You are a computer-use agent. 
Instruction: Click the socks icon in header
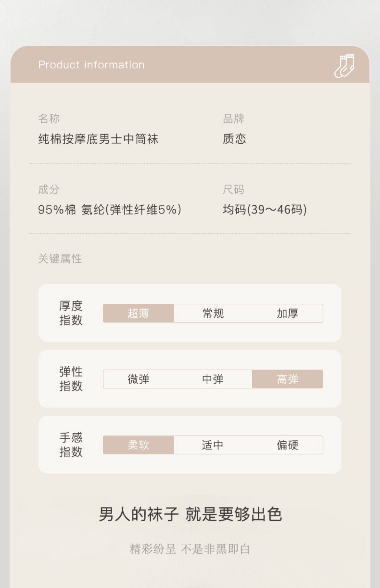344,66
